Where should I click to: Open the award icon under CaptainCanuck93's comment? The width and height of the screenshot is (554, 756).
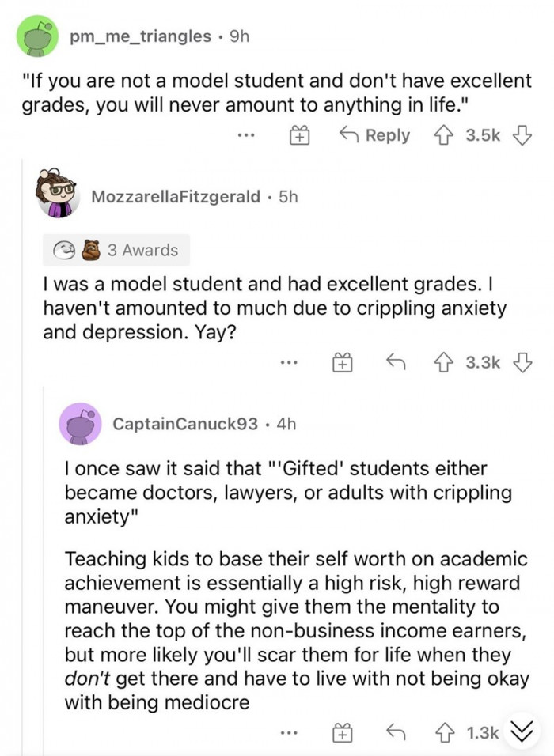[x=342, y=732]
